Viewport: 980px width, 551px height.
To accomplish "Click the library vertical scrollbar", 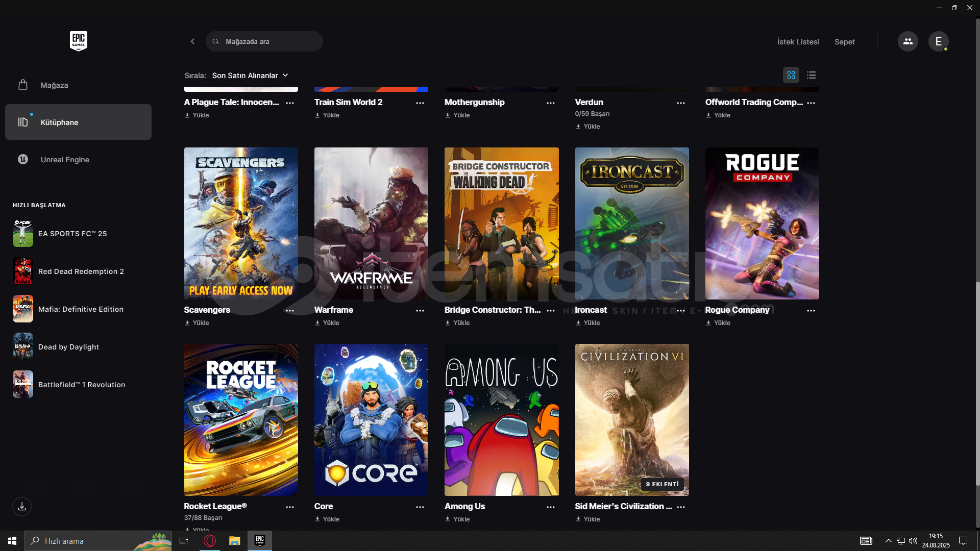I will click(x=977, y=383).
